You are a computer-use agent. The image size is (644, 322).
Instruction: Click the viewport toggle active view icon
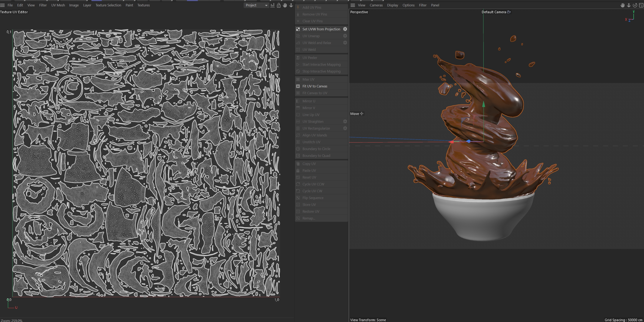tap(641, 5)
